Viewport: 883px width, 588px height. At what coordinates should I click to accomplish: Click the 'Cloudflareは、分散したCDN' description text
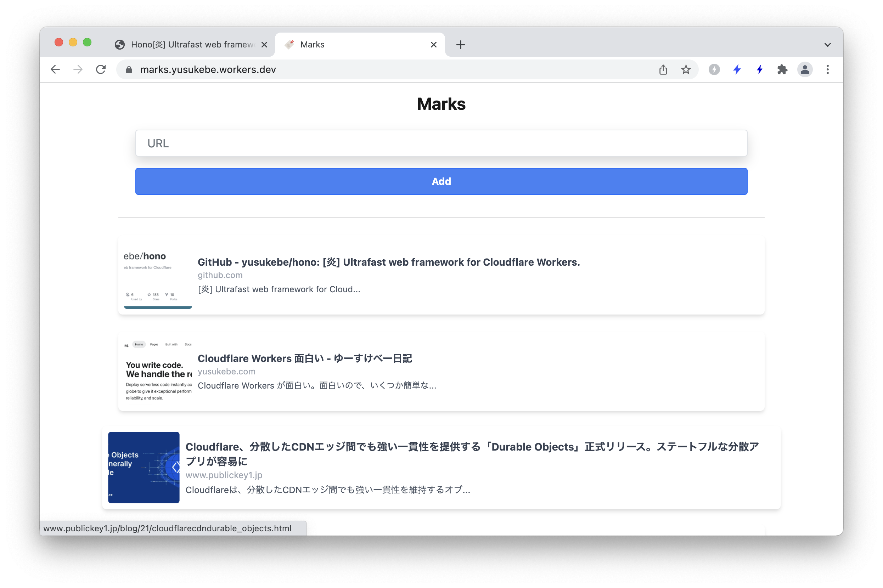click(x=328, y=490)
